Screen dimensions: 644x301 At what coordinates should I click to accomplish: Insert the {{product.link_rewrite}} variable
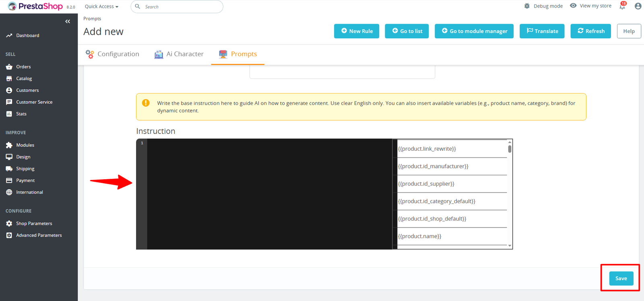coord(452,149)
